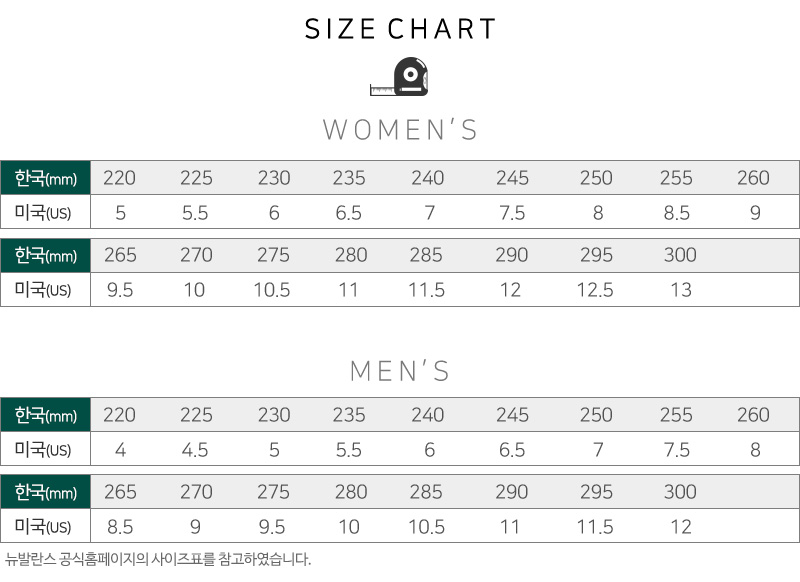
Task: Click the tape measure icon
Action: click(x=399, y=77)
